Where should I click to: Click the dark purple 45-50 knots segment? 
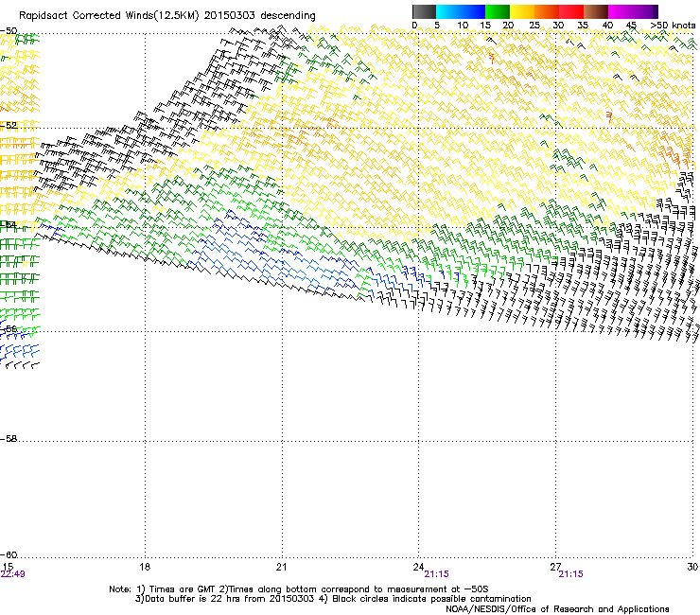(645, 11)
